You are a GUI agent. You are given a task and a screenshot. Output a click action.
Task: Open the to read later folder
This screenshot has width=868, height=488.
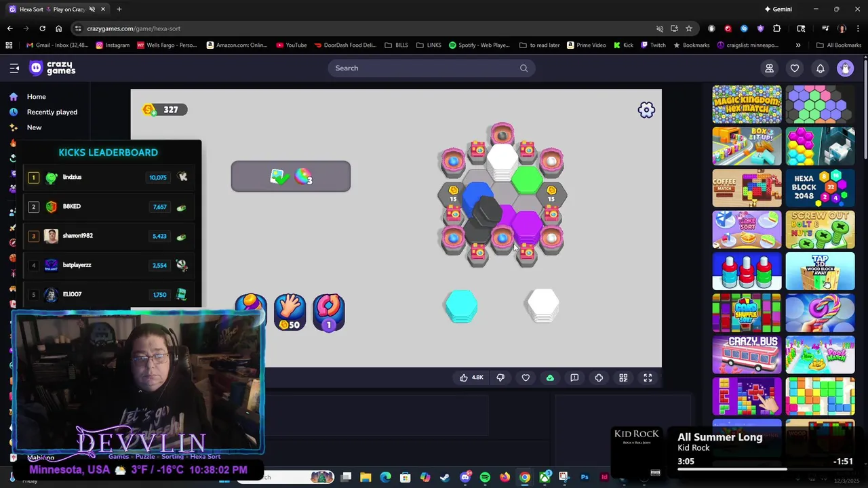click(x=540, y=45)
